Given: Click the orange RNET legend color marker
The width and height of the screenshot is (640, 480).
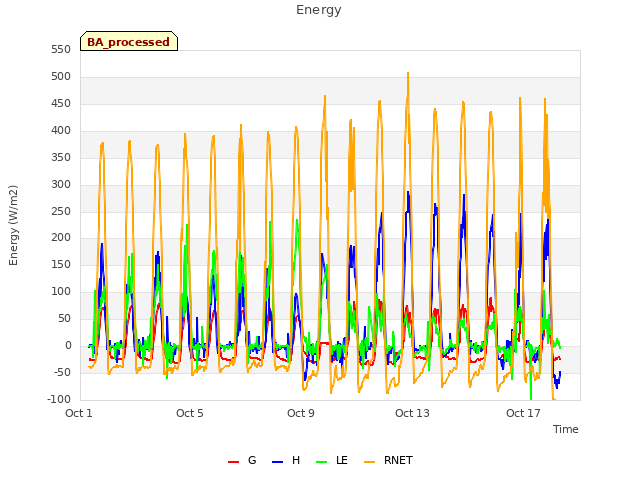Looking at the screenshot, I should pos(369,462).
